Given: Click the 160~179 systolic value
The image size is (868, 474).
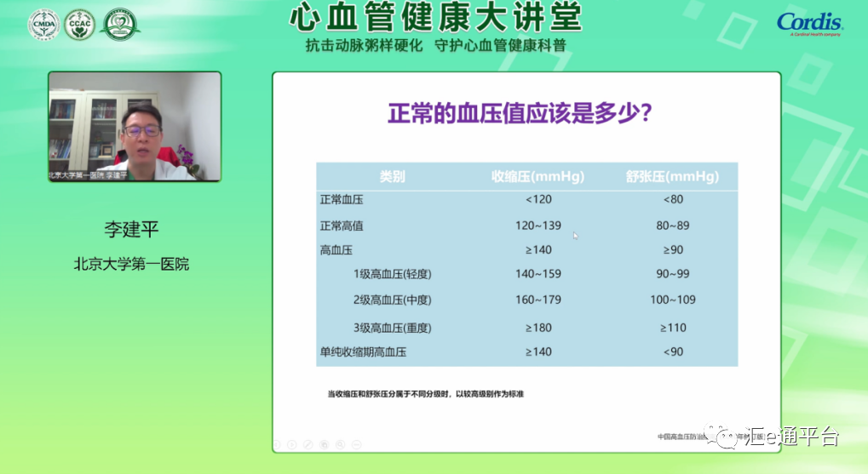Looking at the screenshot, I should pyautogui.click(x=538, y=300).
